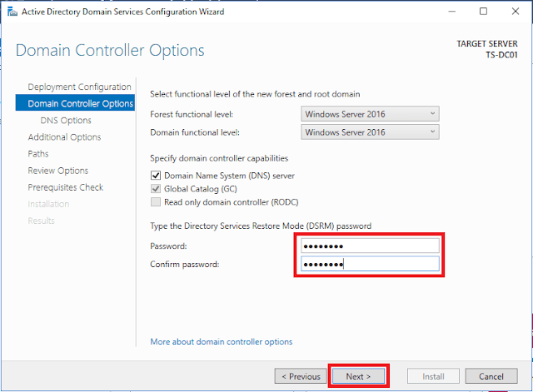The height and width of the screenshot is (392, 533).
Task: Go to Deployment Configuration step
Action: [79, 87]
